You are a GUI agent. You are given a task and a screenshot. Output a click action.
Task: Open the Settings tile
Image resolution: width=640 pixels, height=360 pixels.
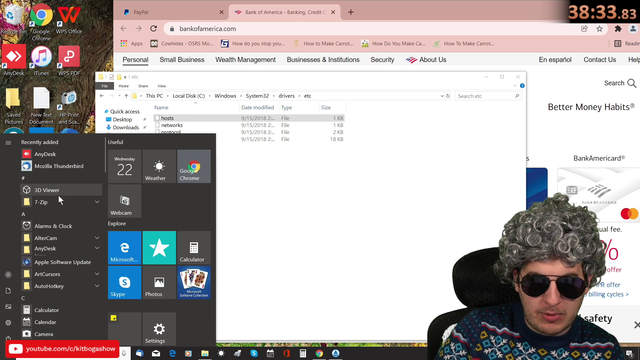[159, 329]
